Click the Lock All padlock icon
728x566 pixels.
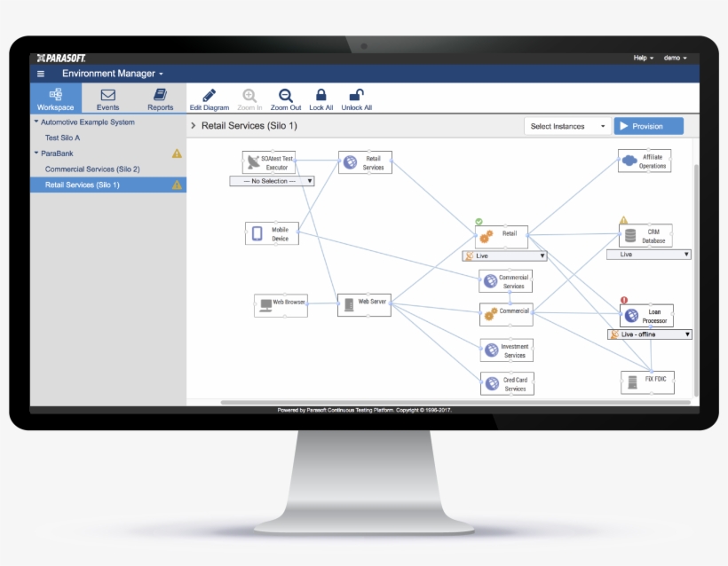(x=320, y=95)
